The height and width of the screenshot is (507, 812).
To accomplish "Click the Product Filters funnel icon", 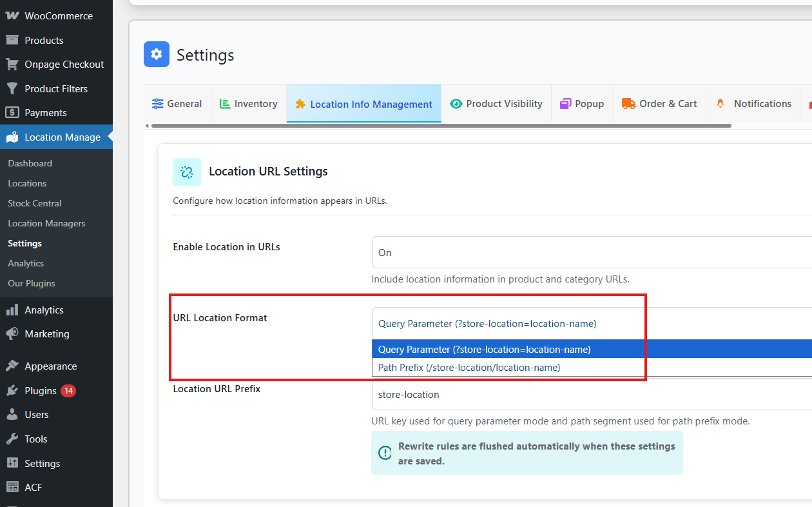I will tap(12, 88).
